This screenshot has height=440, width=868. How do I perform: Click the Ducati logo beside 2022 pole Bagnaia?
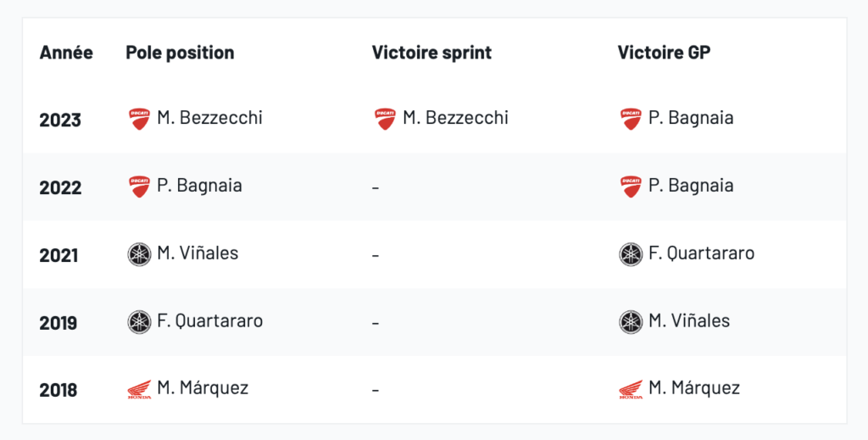pyautogui.click(x=139, y=187)
